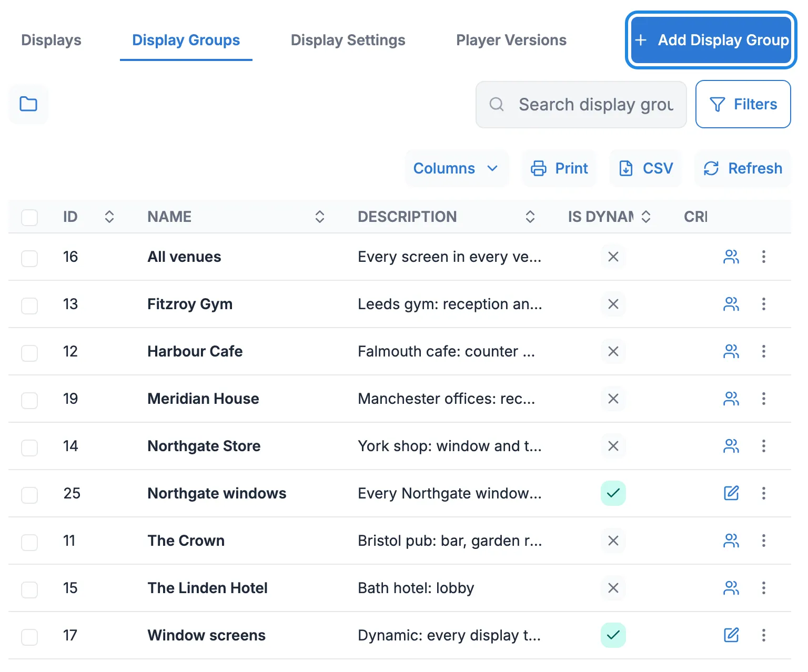808x672 pixels.
Task: Open more actions menu for Northgate Store
Action: pyautogui.click(x=764, y=446)
